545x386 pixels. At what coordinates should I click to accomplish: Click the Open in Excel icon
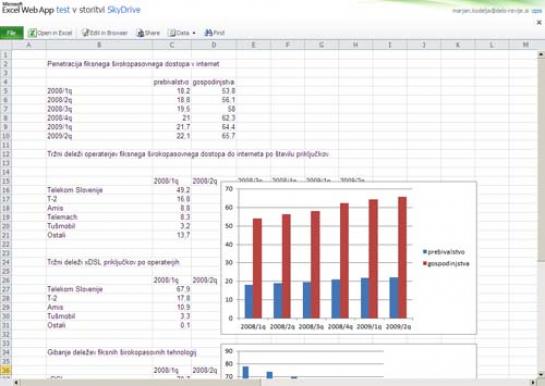tap(32, 33)
